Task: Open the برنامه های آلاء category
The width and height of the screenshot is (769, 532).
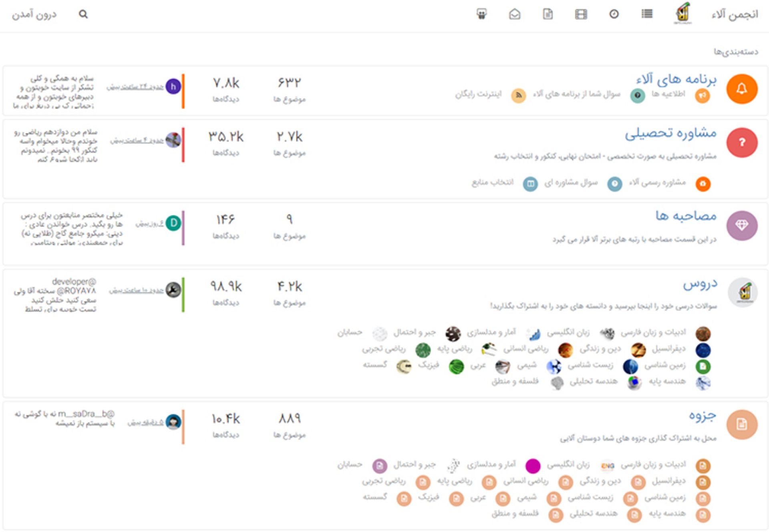Action: tap(676, 80)
